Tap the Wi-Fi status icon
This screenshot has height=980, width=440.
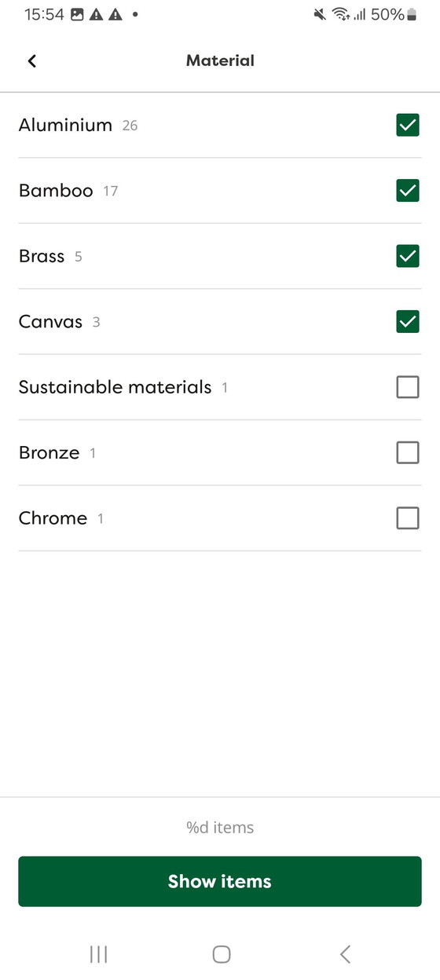point(340,14)
